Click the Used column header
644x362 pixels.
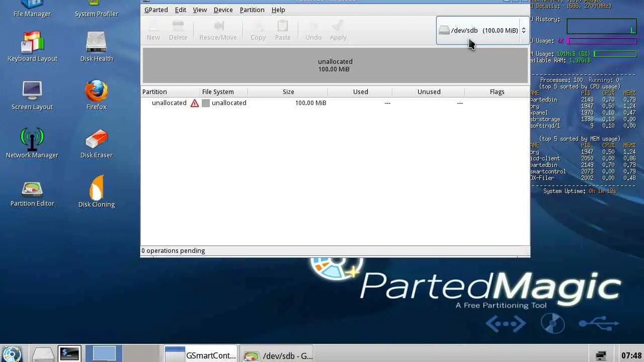360,92
